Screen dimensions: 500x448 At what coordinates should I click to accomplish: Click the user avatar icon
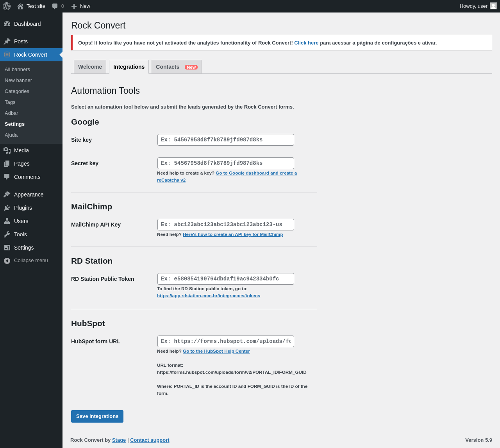493,6
